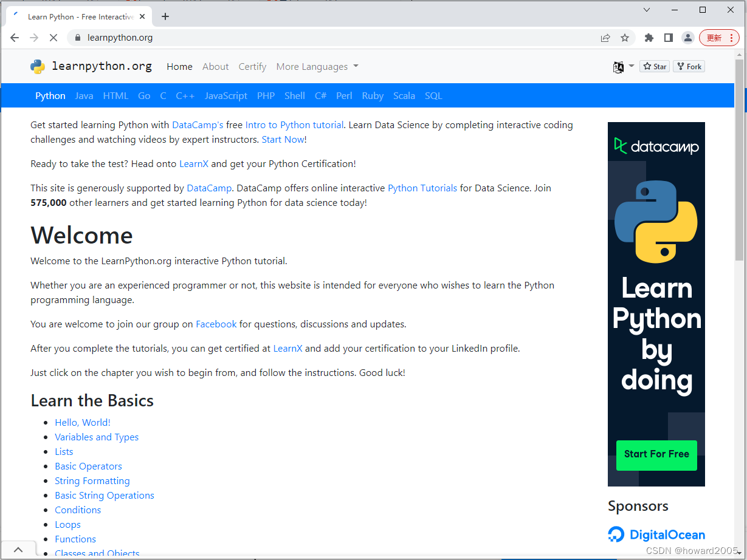Click the DigitalOcean sponsor logo
Viewport: 747px width, 560px height.
[x=656, y=534]
